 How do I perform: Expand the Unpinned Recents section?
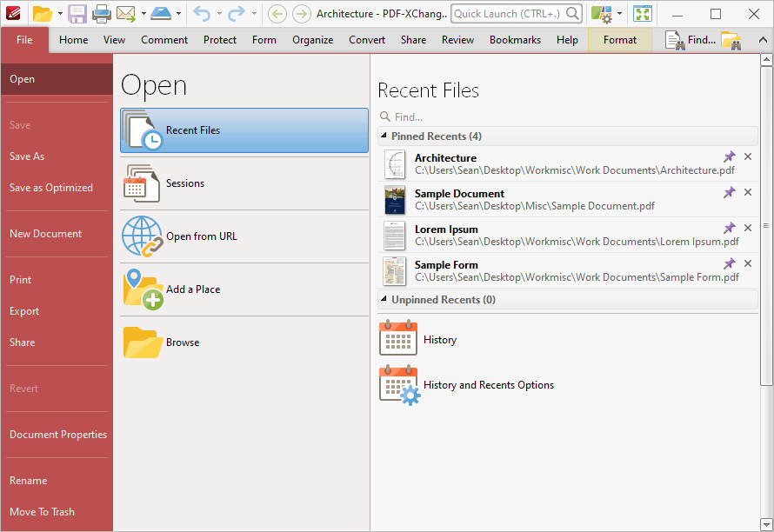click(x=382, y=299)
